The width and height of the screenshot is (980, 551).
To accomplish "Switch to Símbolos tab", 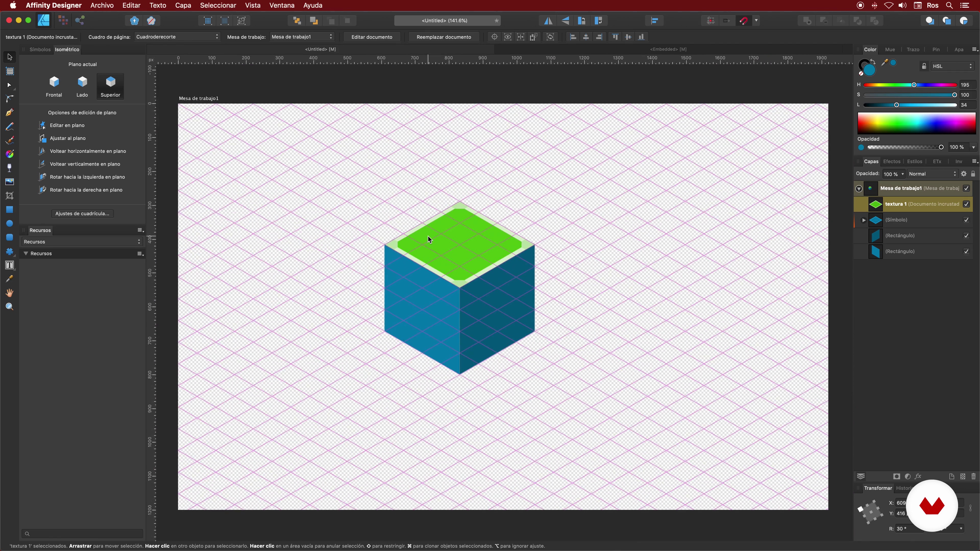I will [40, 49].
